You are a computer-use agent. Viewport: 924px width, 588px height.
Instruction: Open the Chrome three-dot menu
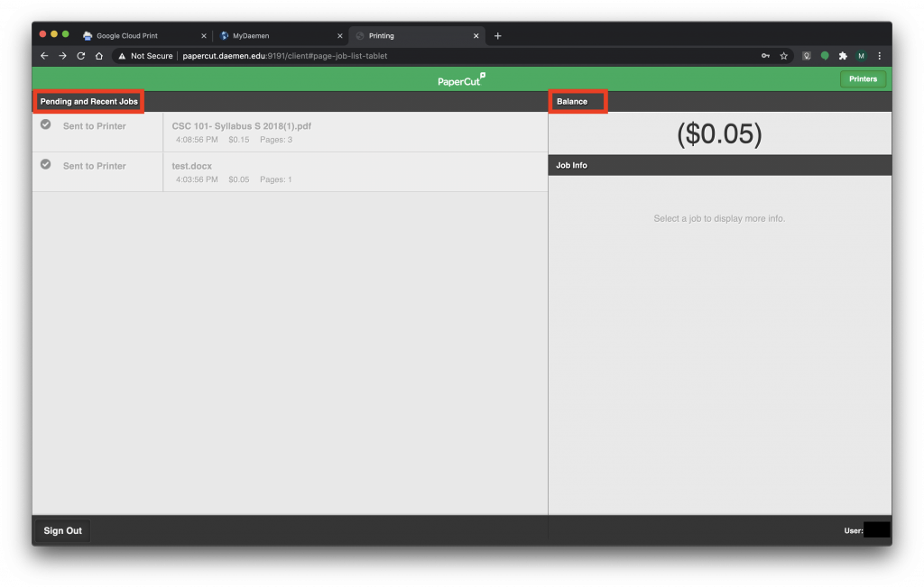coord(880,56)
